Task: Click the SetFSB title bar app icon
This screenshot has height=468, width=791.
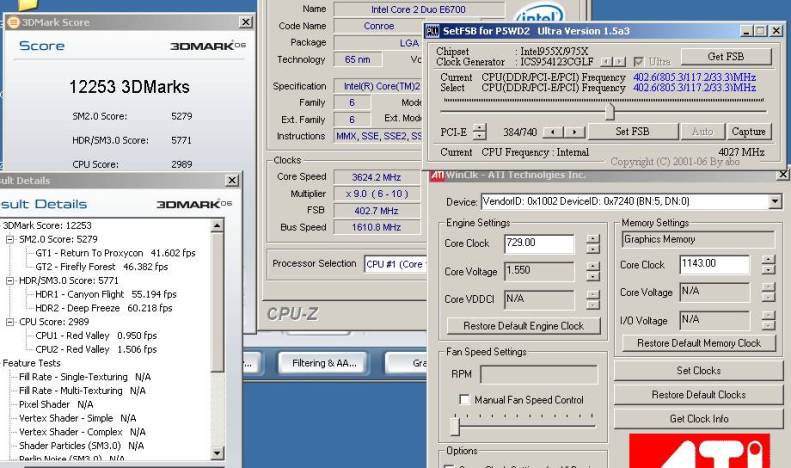Action: pyautogui.click(x=433, y=31)
